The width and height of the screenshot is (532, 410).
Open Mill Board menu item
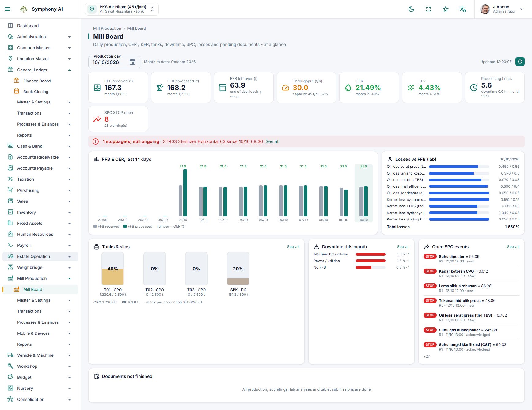point(40,289)
